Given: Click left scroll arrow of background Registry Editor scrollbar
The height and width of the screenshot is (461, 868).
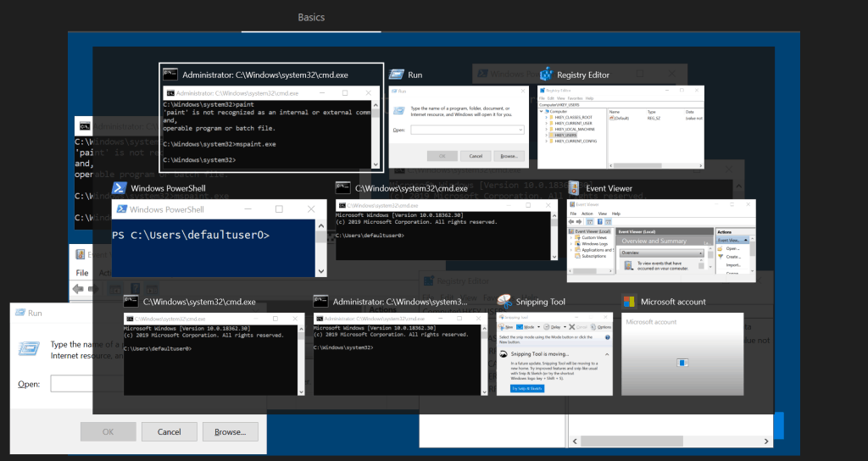Looking at the screenshot, I should (576, 441).
